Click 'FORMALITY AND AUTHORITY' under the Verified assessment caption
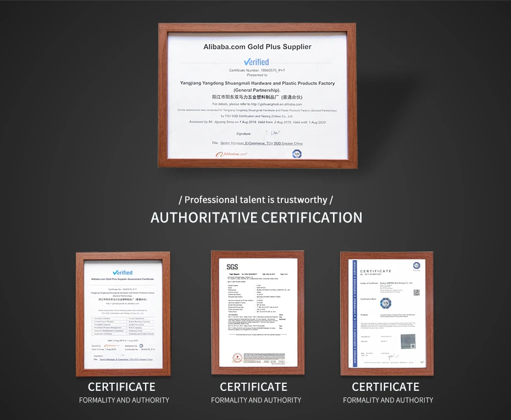Viewport: 511px width, 420px height. point(124,400)
